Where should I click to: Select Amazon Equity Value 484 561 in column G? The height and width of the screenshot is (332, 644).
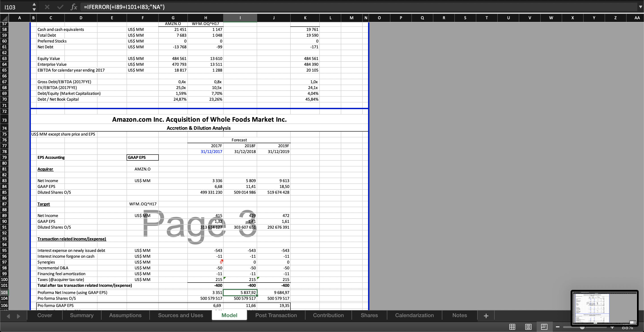(x=173, y=59)
